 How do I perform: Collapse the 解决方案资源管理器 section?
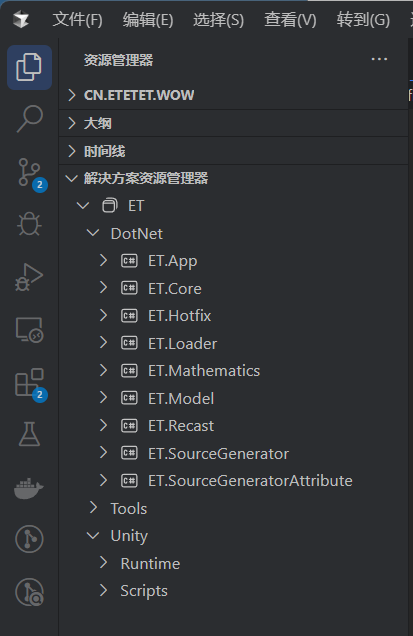click(234, 178)
